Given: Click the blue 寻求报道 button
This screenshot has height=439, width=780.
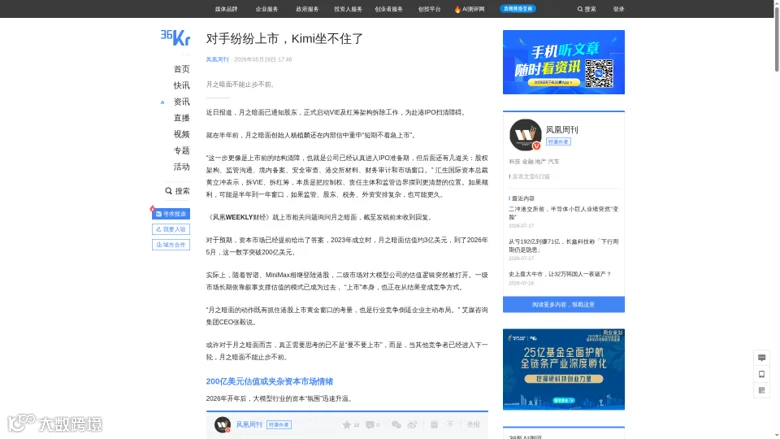Looking at the screenshot, I should [x=171, y=214].
